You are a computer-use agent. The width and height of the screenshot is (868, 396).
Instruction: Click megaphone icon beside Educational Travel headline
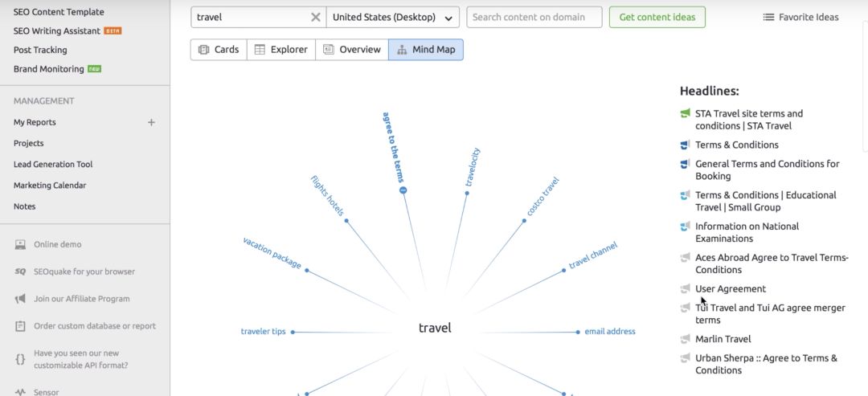pos(686,194)
